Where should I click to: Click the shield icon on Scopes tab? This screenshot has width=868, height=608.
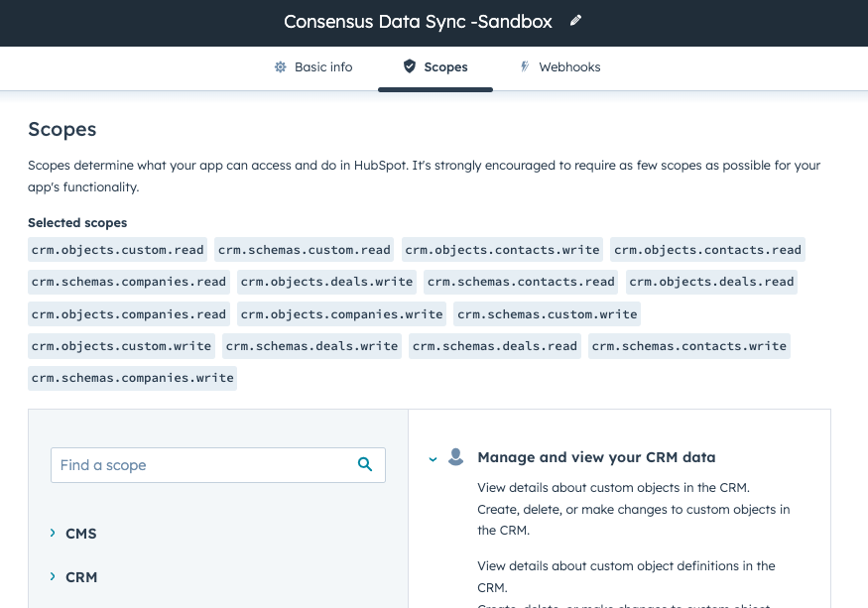(410, 66)
